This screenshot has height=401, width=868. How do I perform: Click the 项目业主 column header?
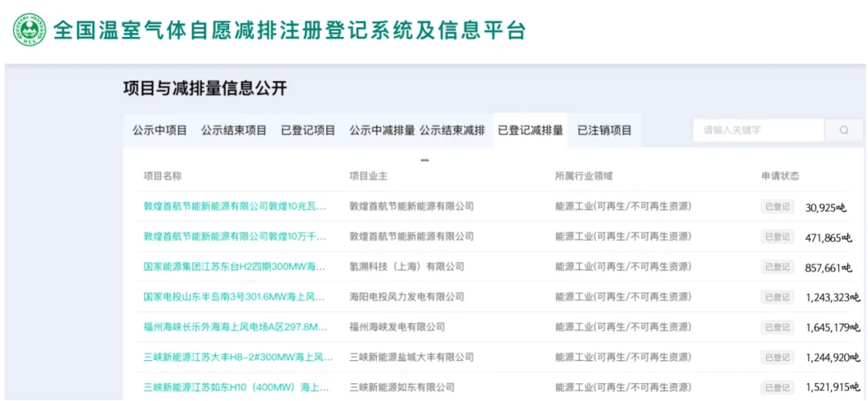(x=368, y=176)
